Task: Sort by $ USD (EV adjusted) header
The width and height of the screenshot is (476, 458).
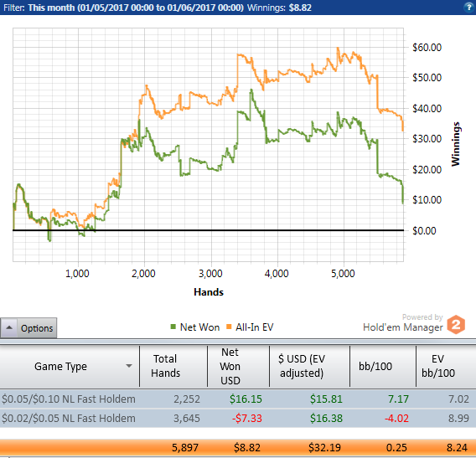Action: tap(302, 366)
